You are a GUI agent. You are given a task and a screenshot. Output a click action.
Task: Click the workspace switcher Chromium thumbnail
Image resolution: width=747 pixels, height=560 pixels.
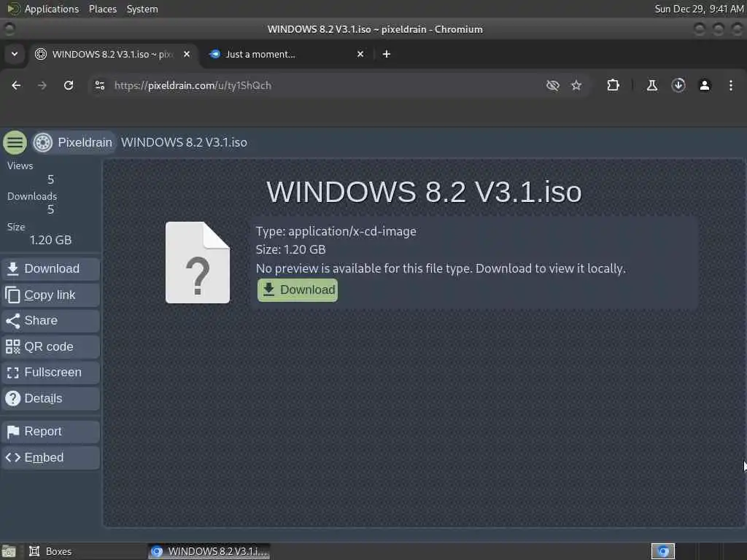tap(663, 551)
